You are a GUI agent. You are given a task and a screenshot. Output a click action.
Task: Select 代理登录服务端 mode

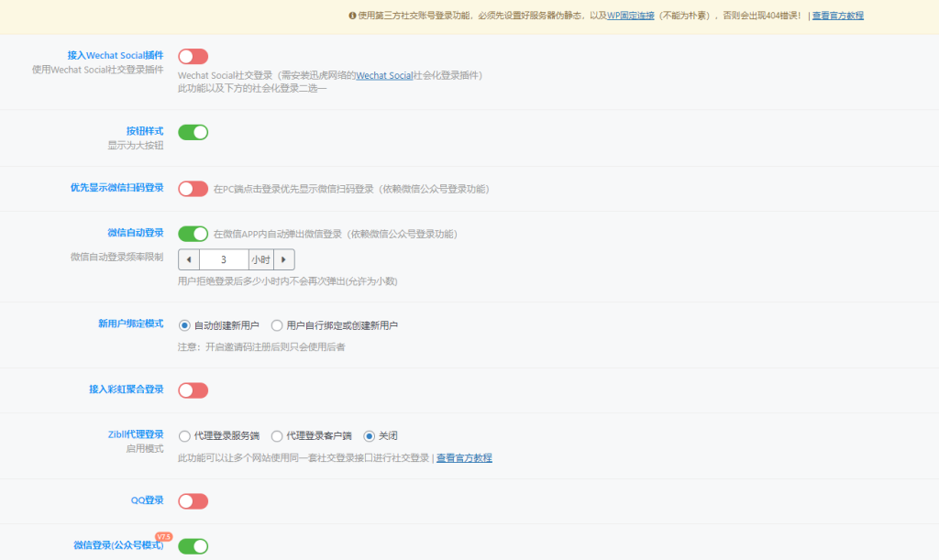coord(184,435)
